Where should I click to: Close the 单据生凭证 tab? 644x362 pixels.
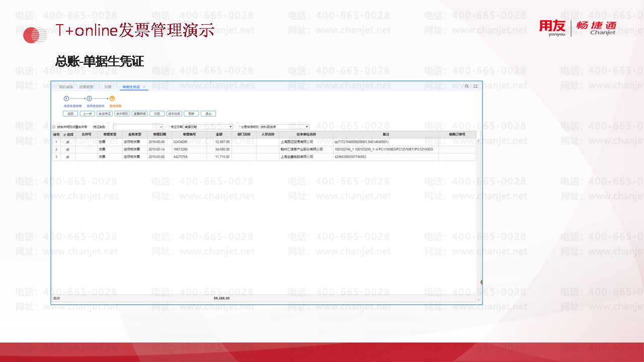[x=144, y=87]
